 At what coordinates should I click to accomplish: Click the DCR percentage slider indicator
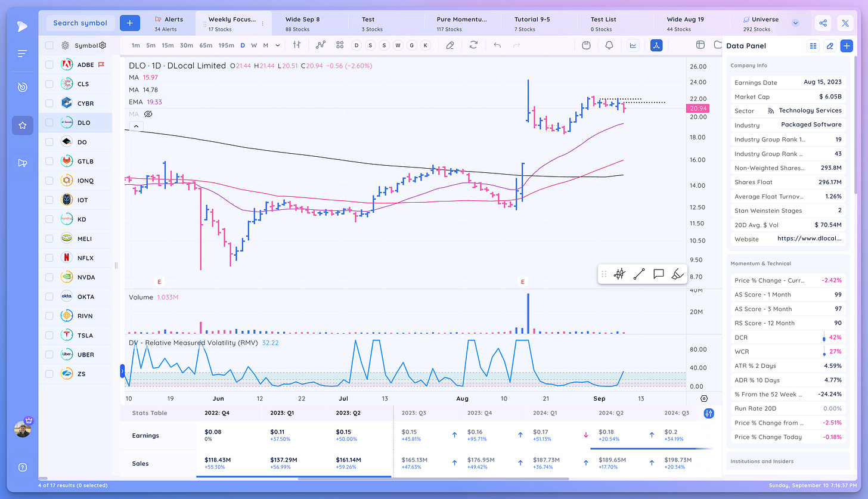[824, 337]
